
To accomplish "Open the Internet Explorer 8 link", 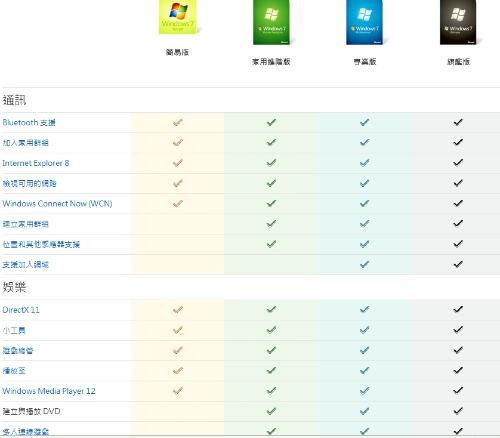I will point(36,163).
